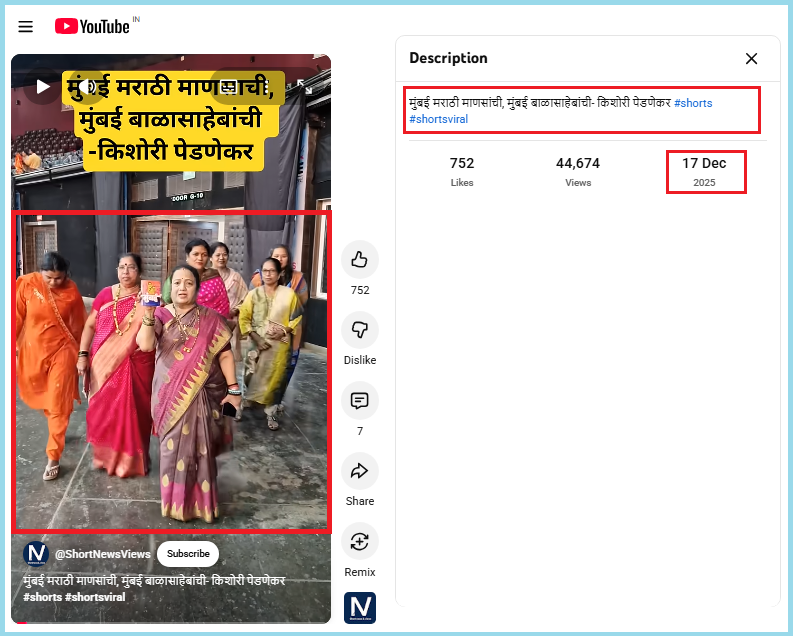Dislike the Short with the thumbs-down icon

pos(359,330)
